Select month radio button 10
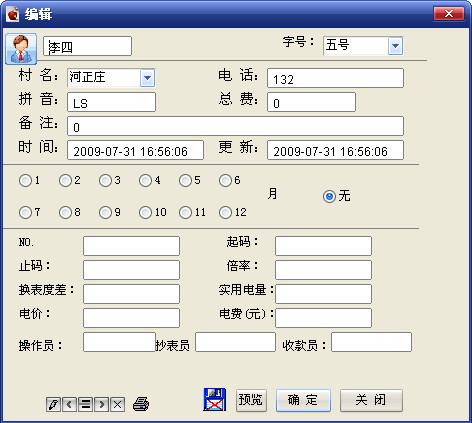The image size is (472, 423). [145, 212]
